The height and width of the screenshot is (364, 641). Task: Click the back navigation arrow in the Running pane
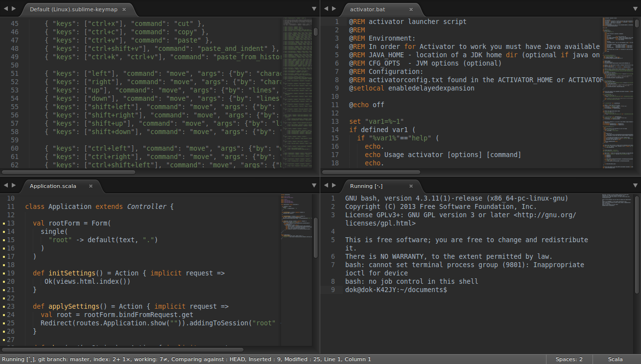(326, 185)
